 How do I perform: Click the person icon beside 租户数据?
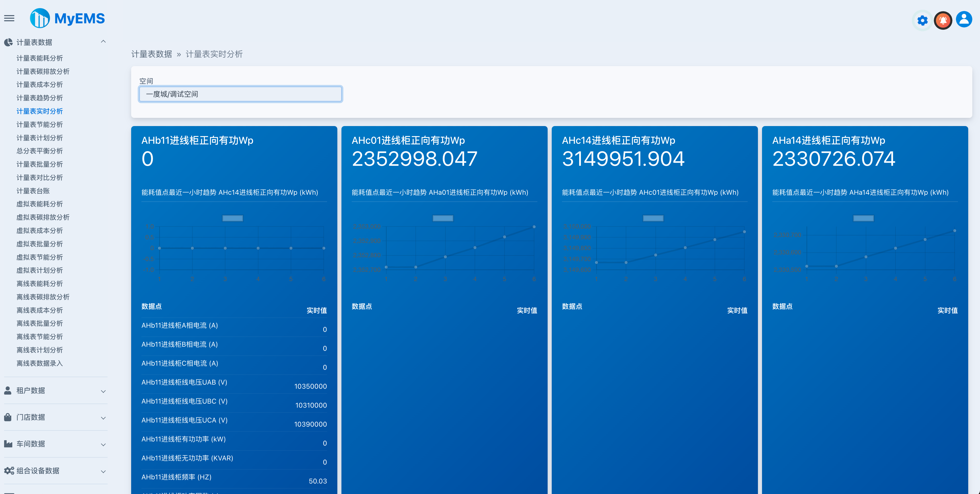(x=8, y=390)
